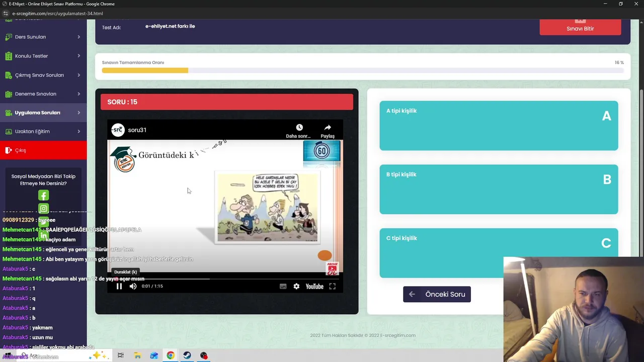Open Konulu Testler sidebar menu
The image size is (644, 362).
tap(43, 56)
